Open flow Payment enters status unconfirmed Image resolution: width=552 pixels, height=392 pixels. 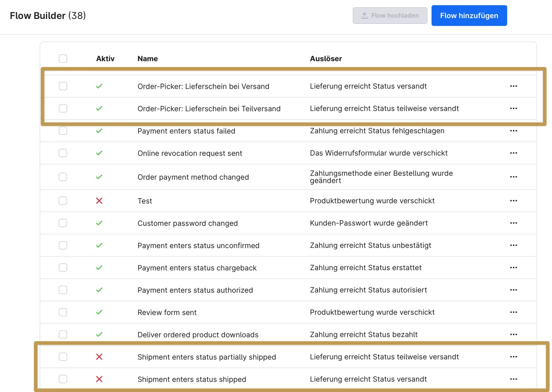click(x=198, y=246)
